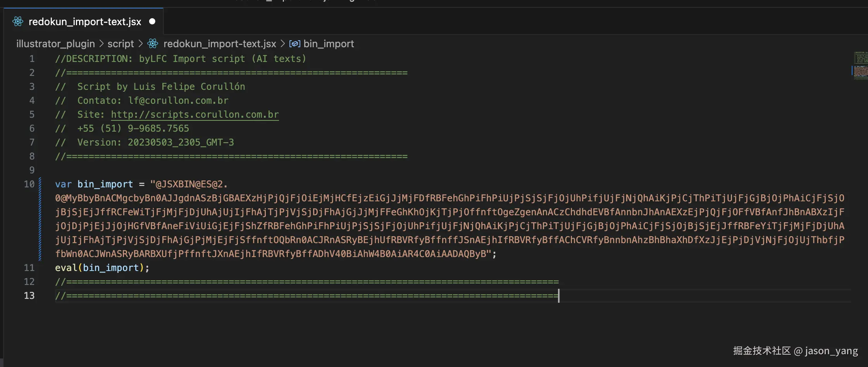Open the scripts.corullon.com.br link
868x367 pixels.
195,115
